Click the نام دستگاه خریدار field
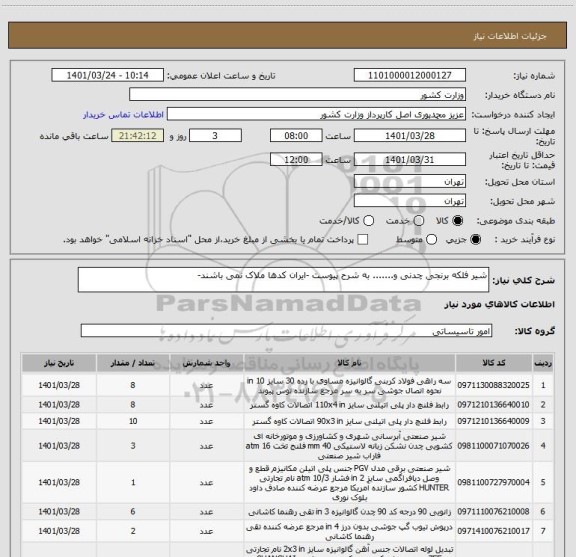Viewport: 576px width, 557px height. [x=298, y=95]
